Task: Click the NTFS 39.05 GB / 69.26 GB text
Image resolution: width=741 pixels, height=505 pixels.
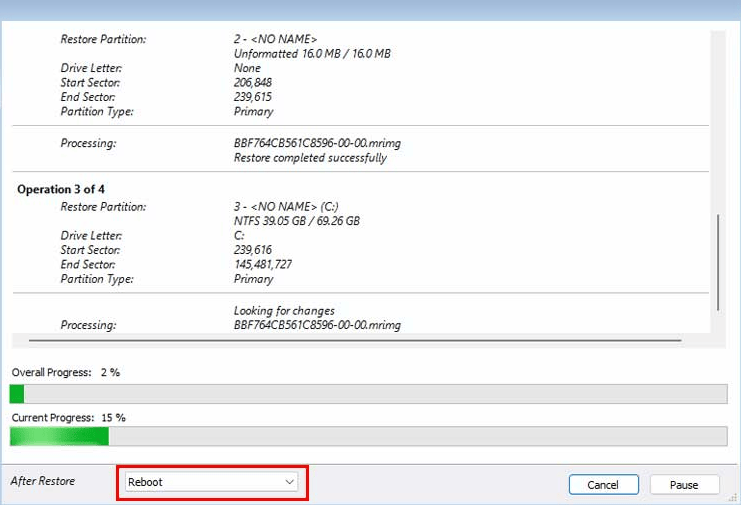Action: [297, 221]
